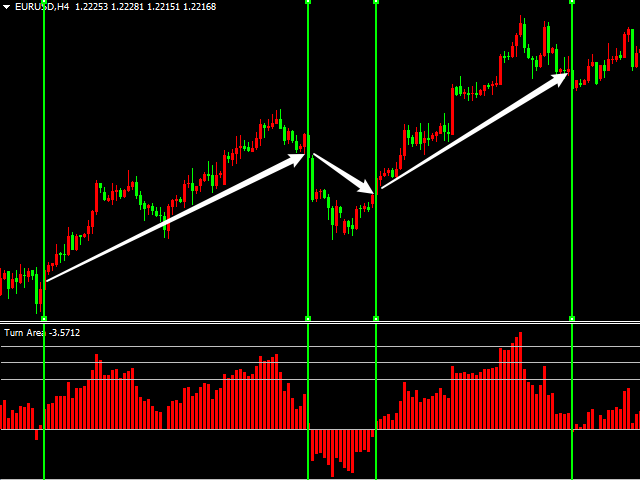This screenshot has height=480, width=640.
Task: Select top handle of rightmost green vertical line
Action: (x=572, y=2)
